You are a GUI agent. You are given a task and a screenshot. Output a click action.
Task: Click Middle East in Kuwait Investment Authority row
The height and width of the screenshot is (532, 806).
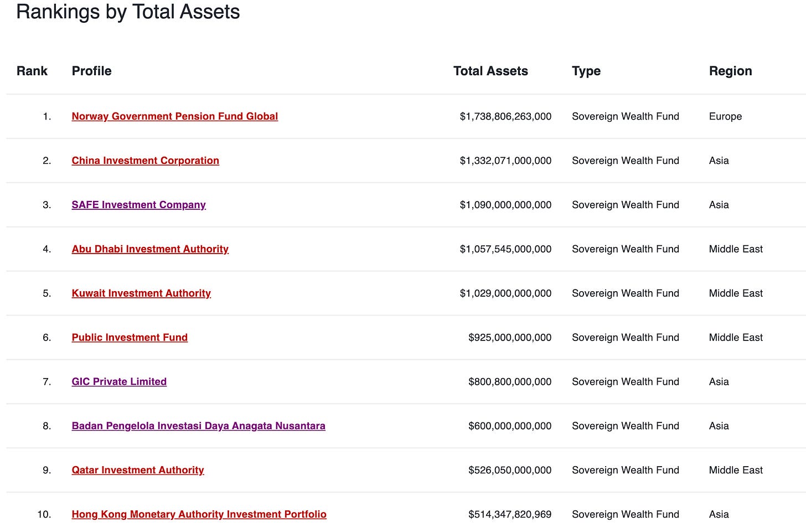[x=736, y=293]
